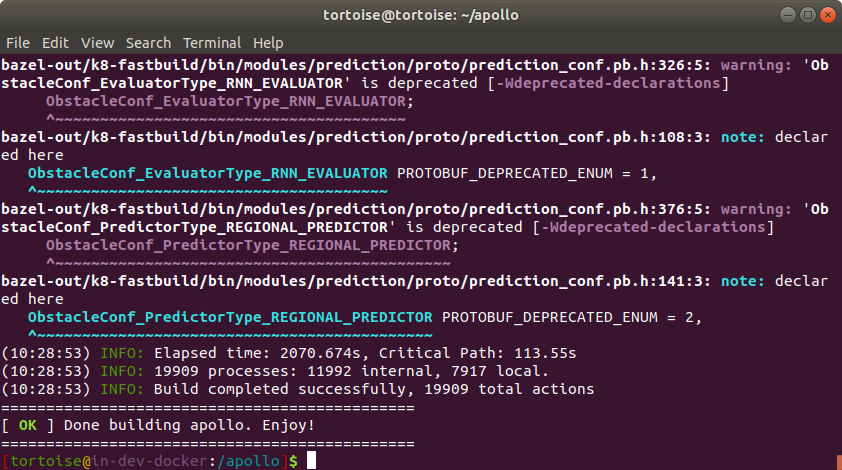Click the 'note:' label on the pb.h:141:3 line

[743, 281]
